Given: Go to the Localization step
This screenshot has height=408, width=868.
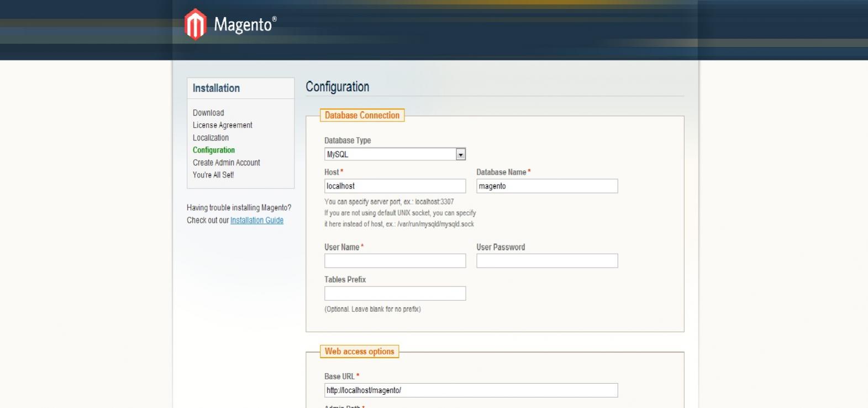Looking at the screenshot, I should click(211, 138).
